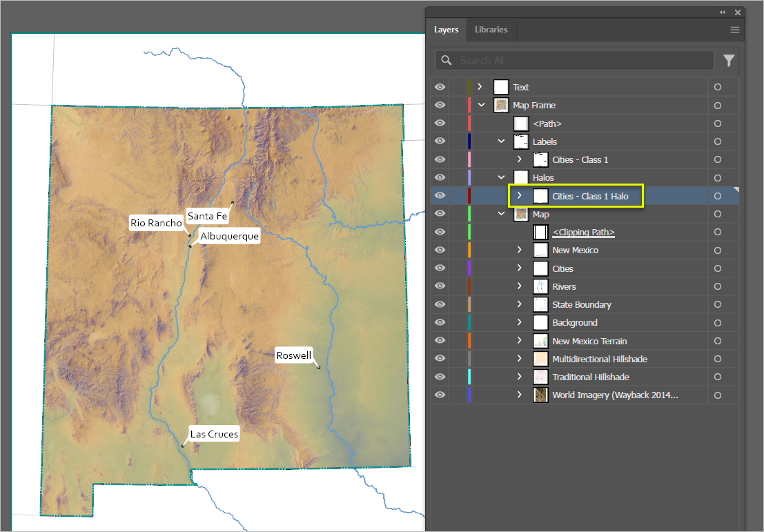Expand the Cities - Class 1 Halo layer
Viewport: 764px width, 532px height.
pos(520,195)
